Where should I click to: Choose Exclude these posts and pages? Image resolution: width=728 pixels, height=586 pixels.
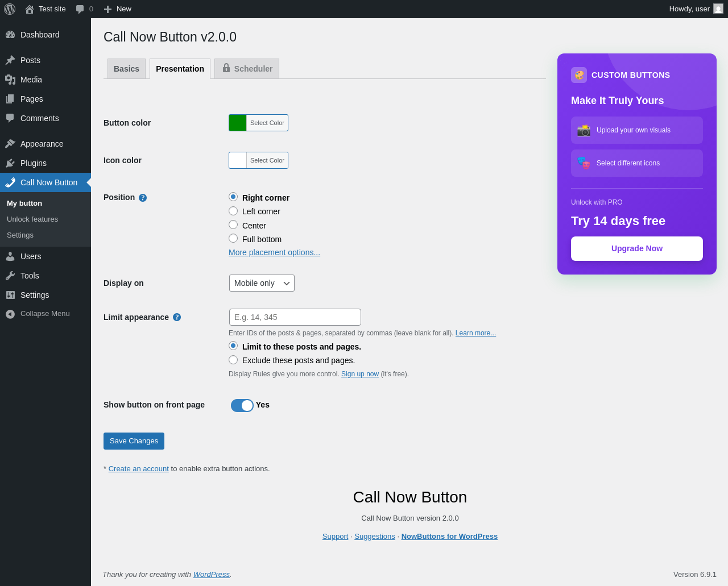point(233,360)
